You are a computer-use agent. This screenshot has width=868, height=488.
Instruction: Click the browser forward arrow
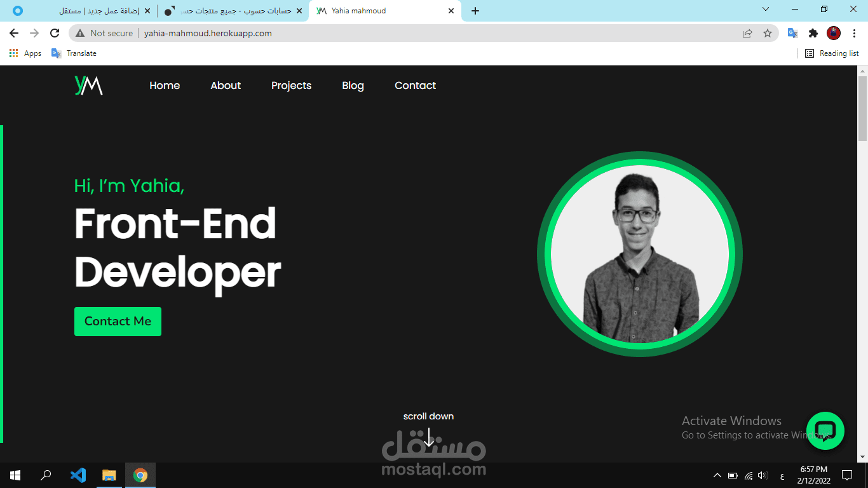point(34,33)
